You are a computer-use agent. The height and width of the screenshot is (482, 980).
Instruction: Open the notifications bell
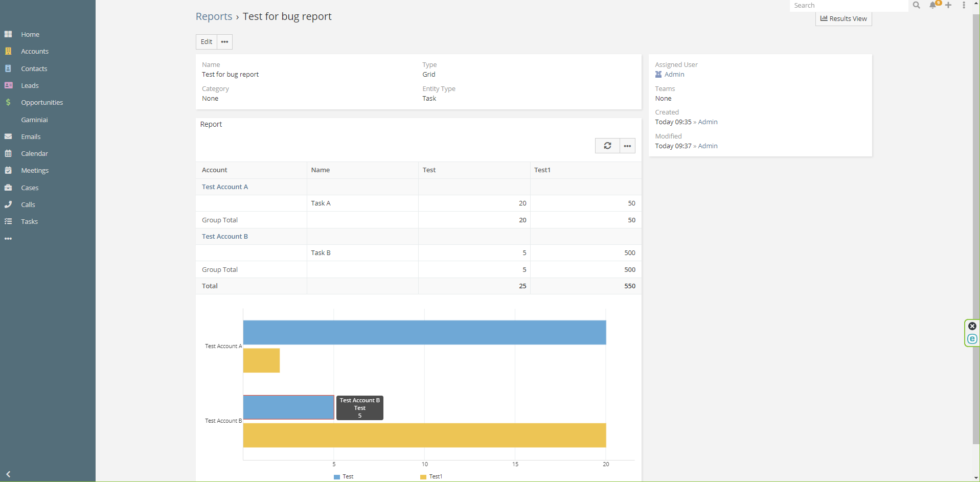pos(933,5)
